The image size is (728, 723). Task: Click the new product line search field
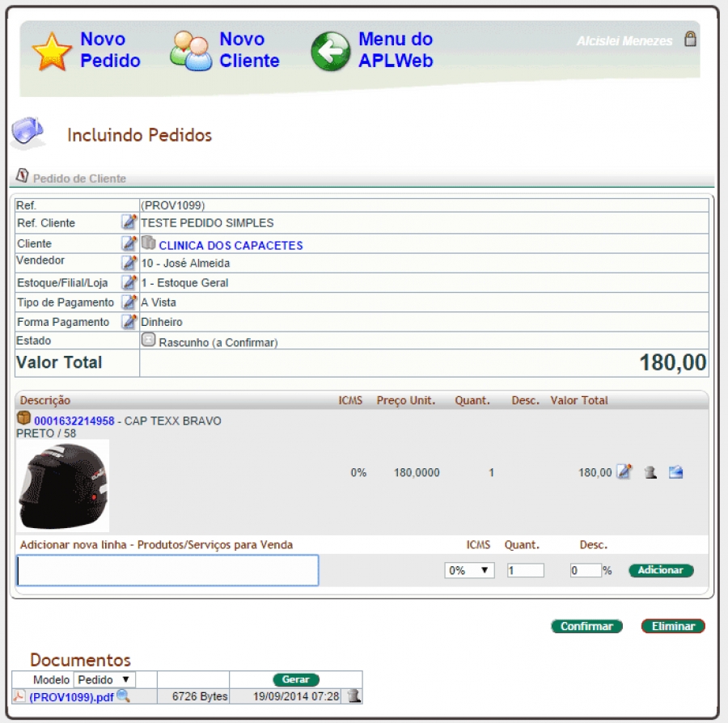pos(167,570)
